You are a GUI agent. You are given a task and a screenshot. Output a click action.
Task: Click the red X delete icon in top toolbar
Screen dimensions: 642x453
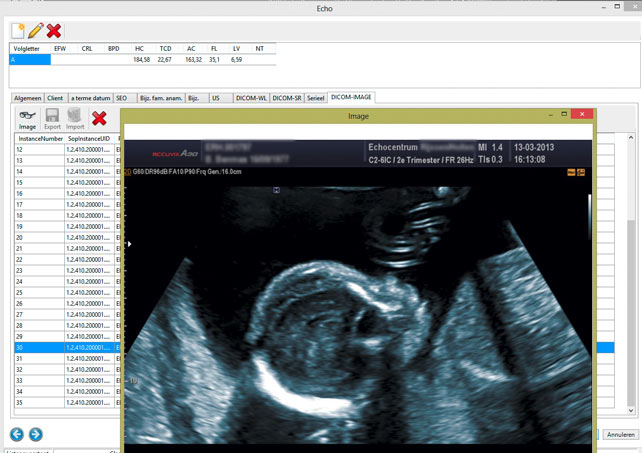[54, 31]
